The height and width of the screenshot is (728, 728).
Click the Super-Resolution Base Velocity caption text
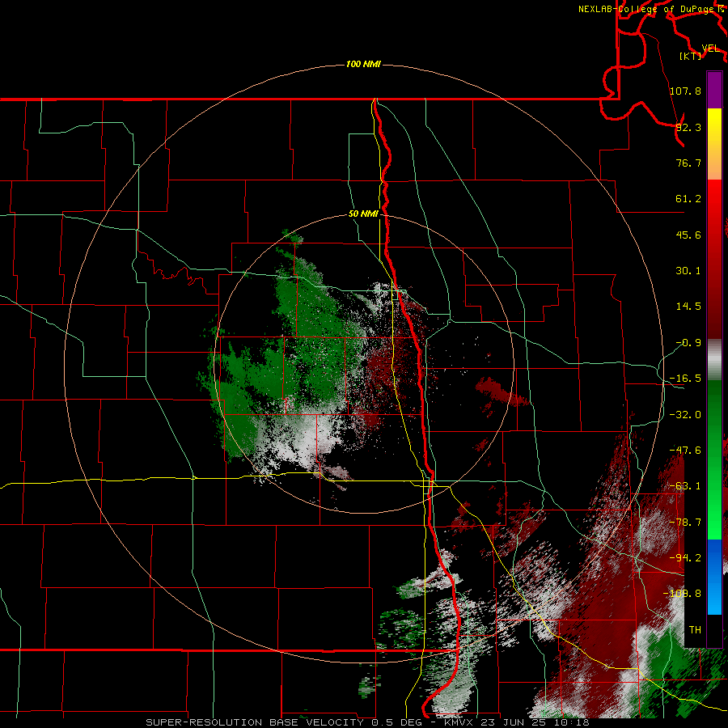click(368, 722)
